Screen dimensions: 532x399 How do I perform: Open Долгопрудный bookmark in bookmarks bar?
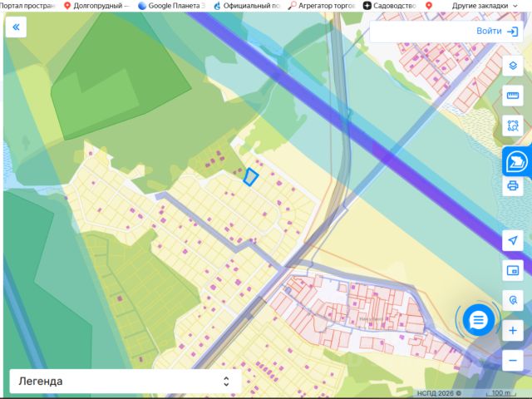[x=97, y=6]
